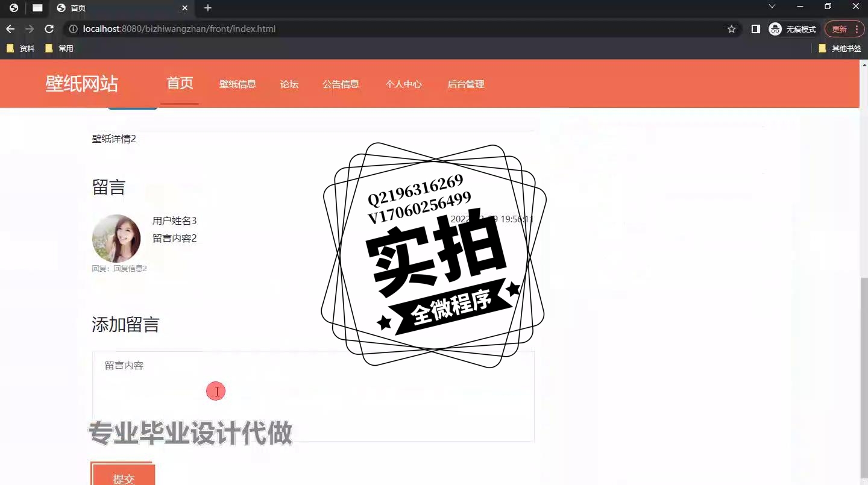The image size is (868, 485).
Task: Click the incognito mode 无痕模式 indicator
Action: (x=793, y=29)
